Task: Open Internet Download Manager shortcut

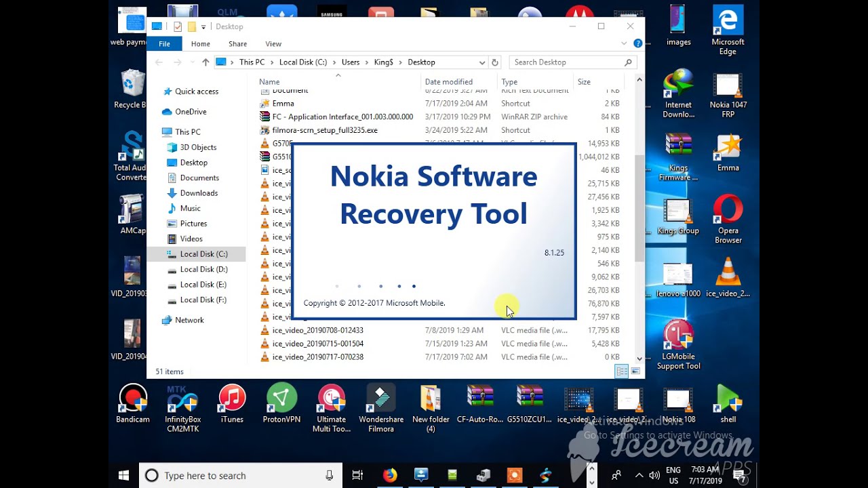Action: pos(678,94)
